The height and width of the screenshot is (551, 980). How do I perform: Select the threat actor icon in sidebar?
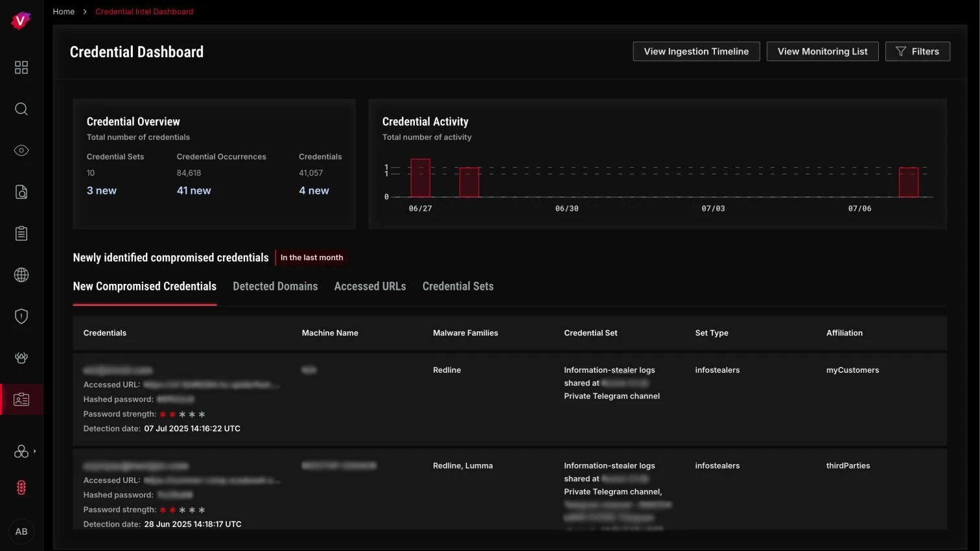pos(21,357)
